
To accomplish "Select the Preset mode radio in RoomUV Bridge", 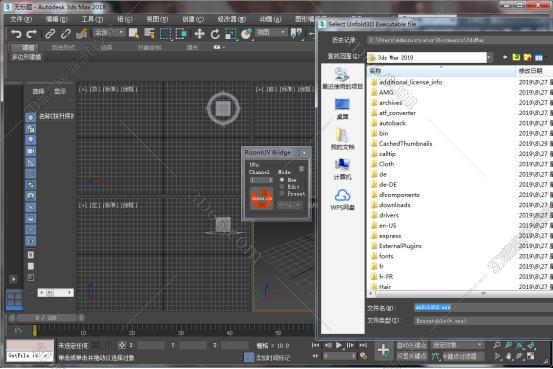I will (282, 194).
